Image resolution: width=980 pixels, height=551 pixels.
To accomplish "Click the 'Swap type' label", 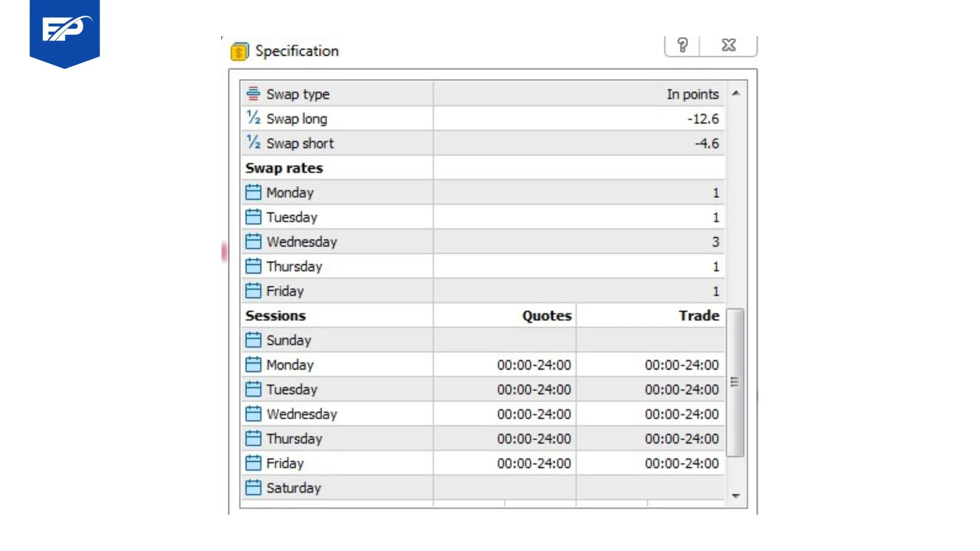I will (298, 94).
